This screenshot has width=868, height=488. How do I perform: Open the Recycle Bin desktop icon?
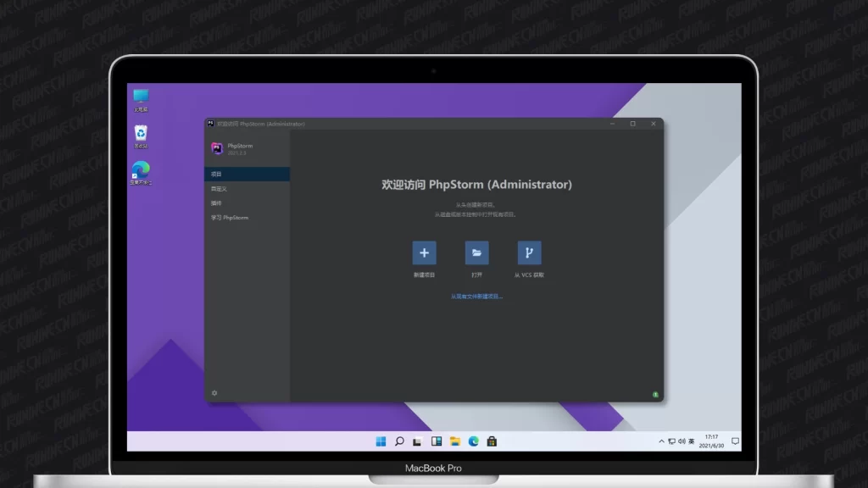point(141,134)
